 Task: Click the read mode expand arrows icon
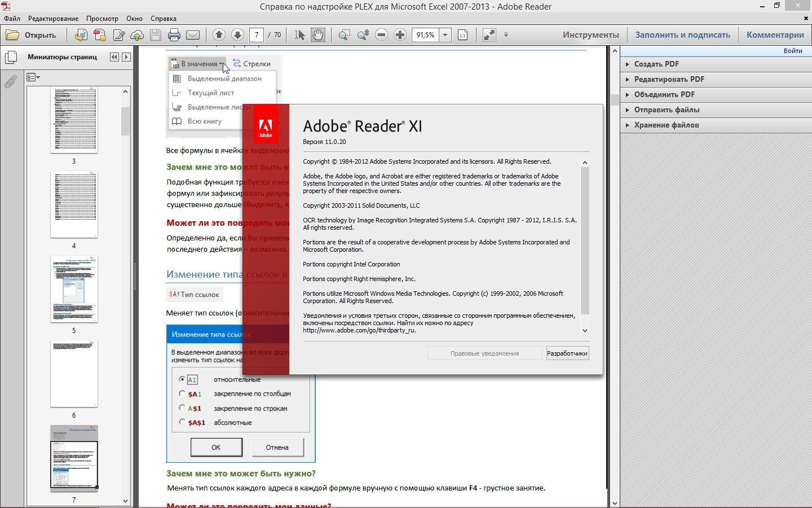(489, 35)
